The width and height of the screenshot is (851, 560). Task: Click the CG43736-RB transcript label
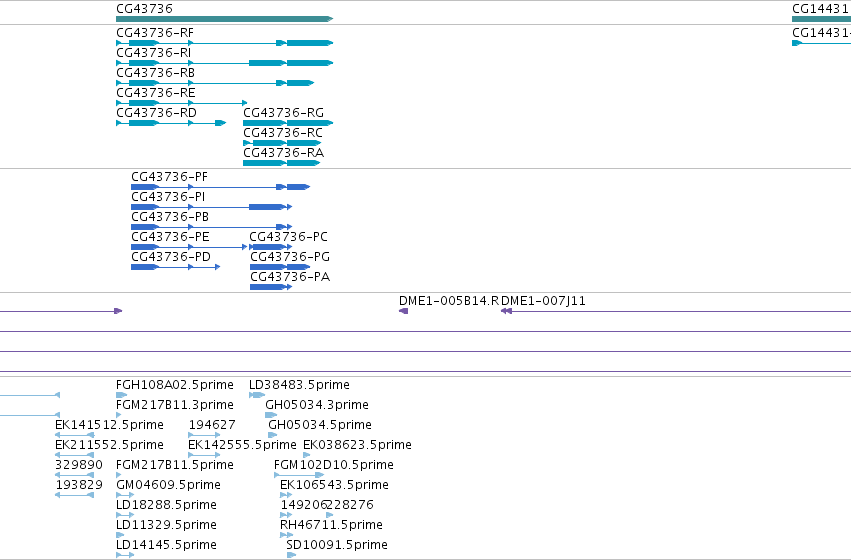coord(155,73)
